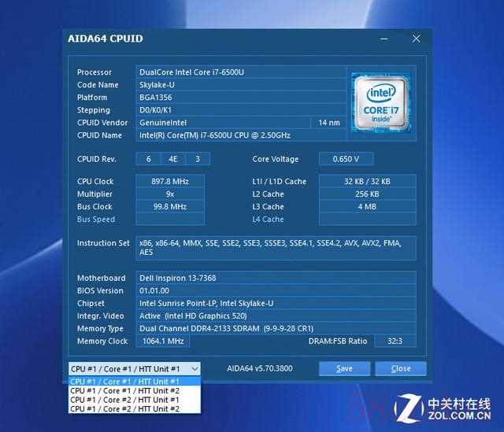Choose highlighted Core #1 / HTT Unit #1 list entry
Screen dimensions: 504x432
[124, 381]
